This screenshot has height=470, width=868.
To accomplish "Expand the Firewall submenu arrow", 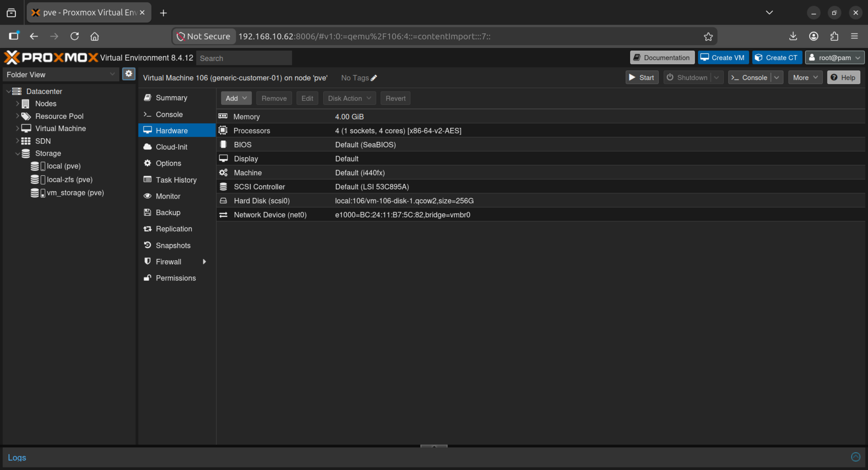I will click(x=204, y=262).
